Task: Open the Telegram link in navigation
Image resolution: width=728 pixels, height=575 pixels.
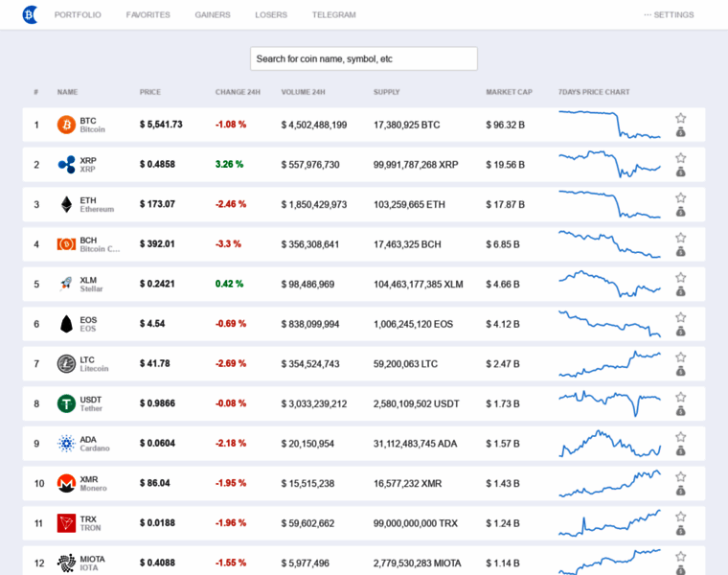Action: [333, 15]
